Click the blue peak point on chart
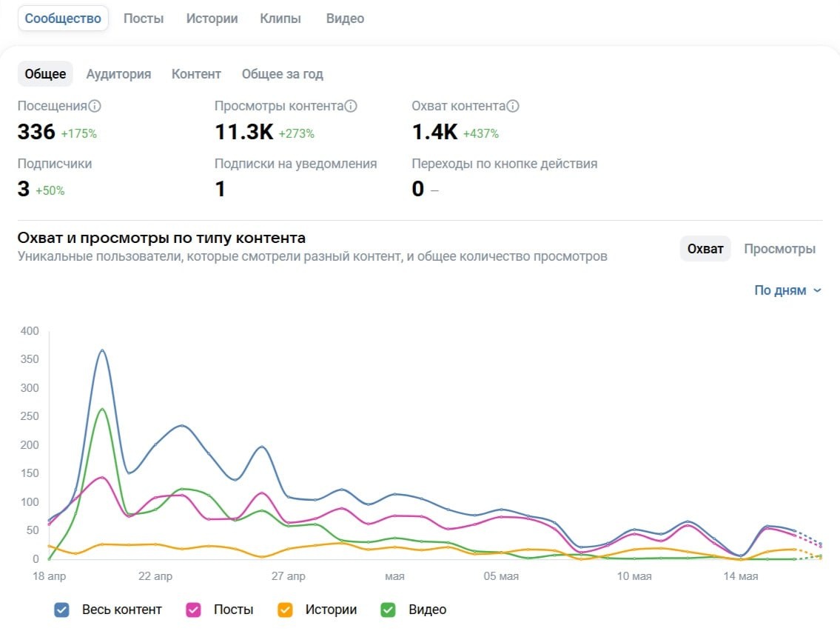This screenshot has width=840, height=634. click(x=102, y=350)
